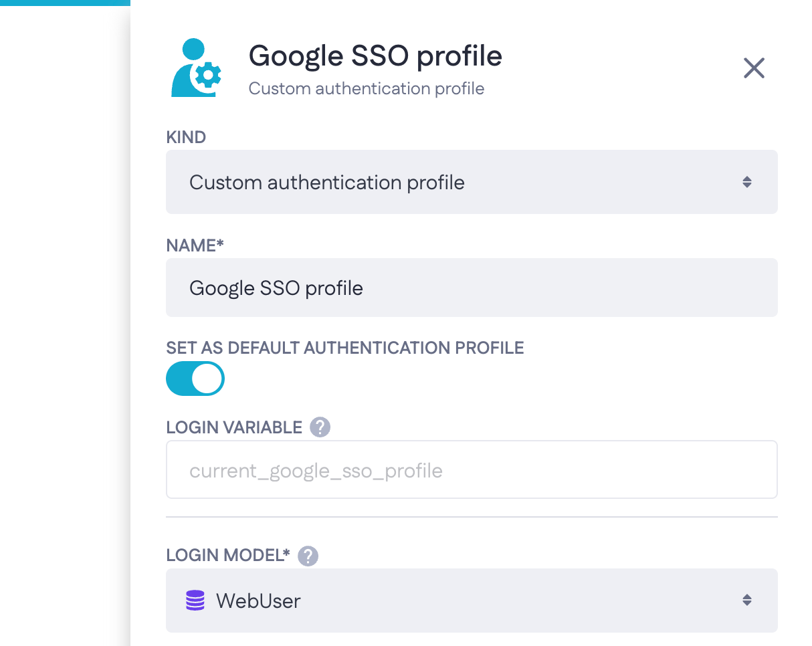Click the help icon beside Login Model
812x646 pixels.
click(308, 556)
